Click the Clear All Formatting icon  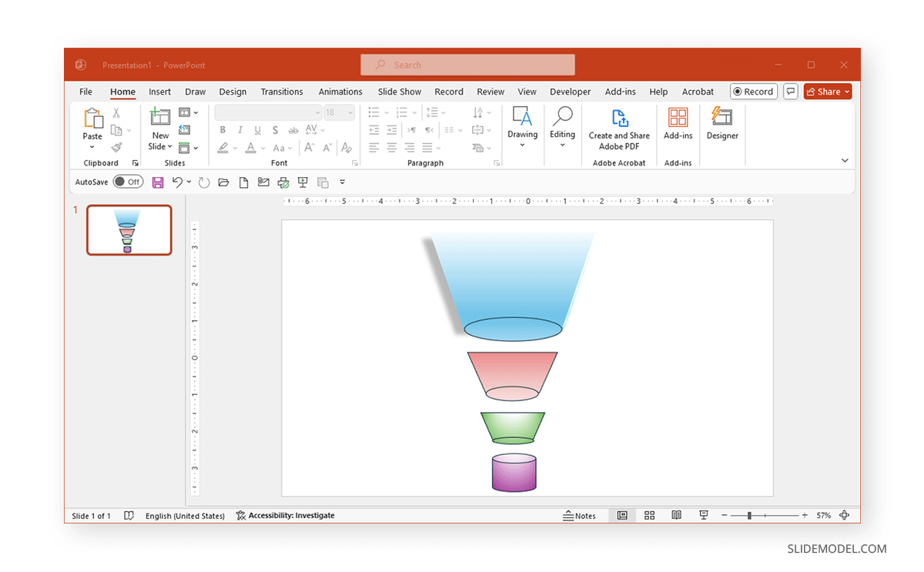346,148
